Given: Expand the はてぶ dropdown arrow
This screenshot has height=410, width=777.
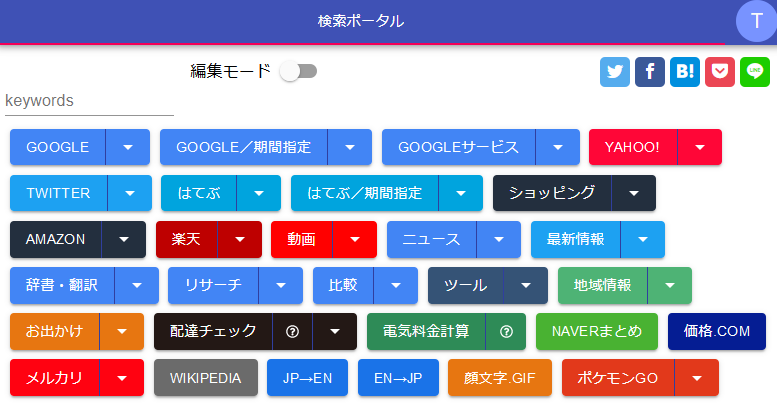Looking at the screenshot, I should (259, 193).
